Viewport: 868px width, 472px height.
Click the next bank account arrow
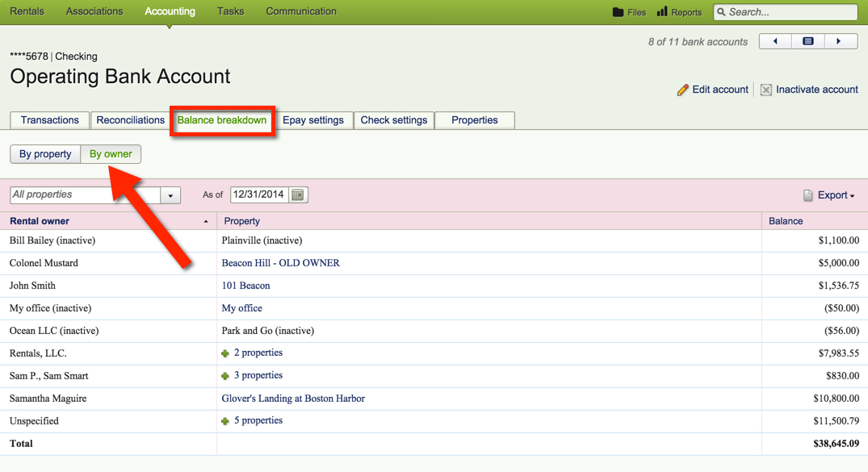[840, 40]
